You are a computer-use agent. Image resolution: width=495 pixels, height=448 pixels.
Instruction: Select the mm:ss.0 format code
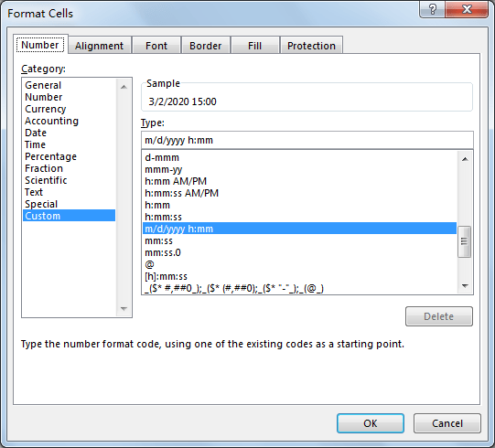coord(299,252)
